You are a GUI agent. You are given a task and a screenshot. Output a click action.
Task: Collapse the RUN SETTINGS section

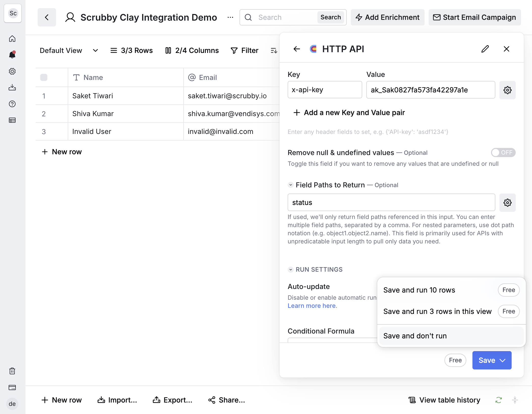pyautogui.click(x=291, y=269)
